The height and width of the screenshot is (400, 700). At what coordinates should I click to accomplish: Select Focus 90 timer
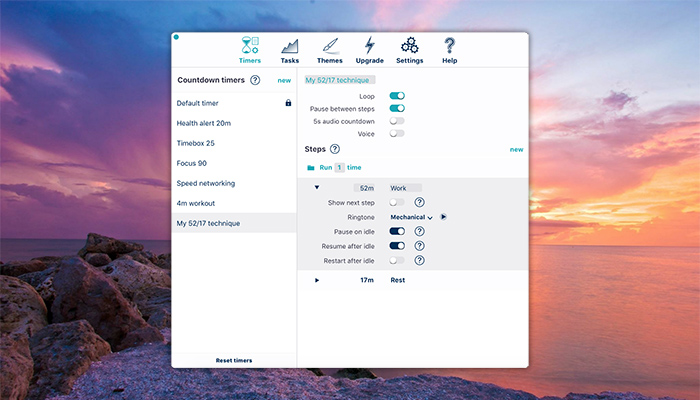[x=234, y=163]
